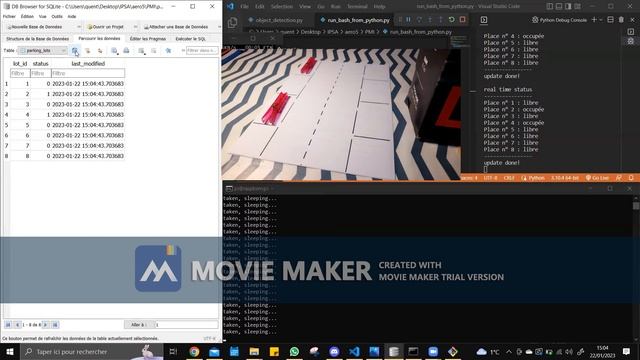Toggle VS Code secondary sidebar layout icon

pyautogui.click(x=568, y=7)
